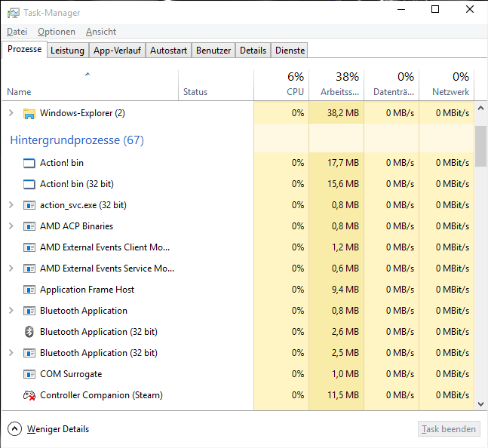Maximize the Task-Manager window

[x=435, y=9]
